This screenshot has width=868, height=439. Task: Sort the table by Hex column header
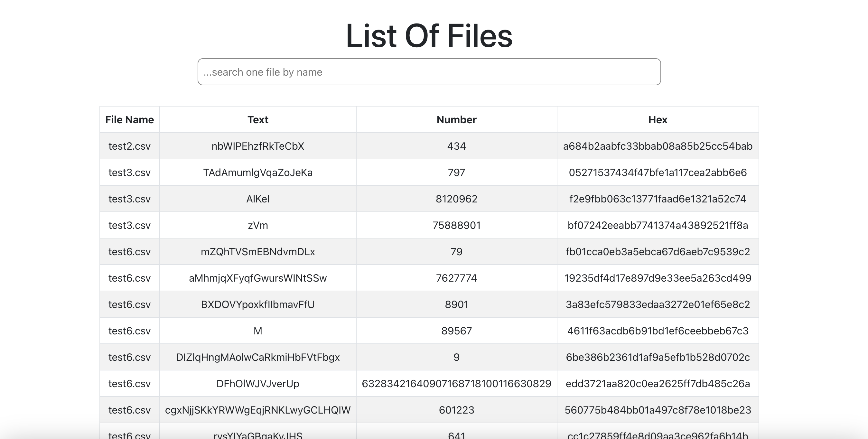point(658,119)
